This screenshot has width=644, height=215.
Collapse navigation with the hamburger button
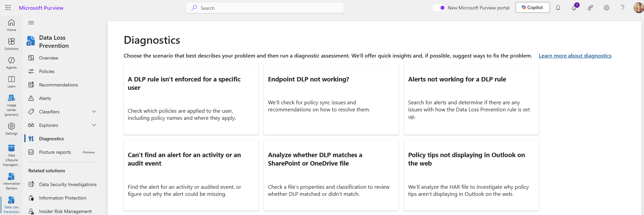[x=31, y=23]
